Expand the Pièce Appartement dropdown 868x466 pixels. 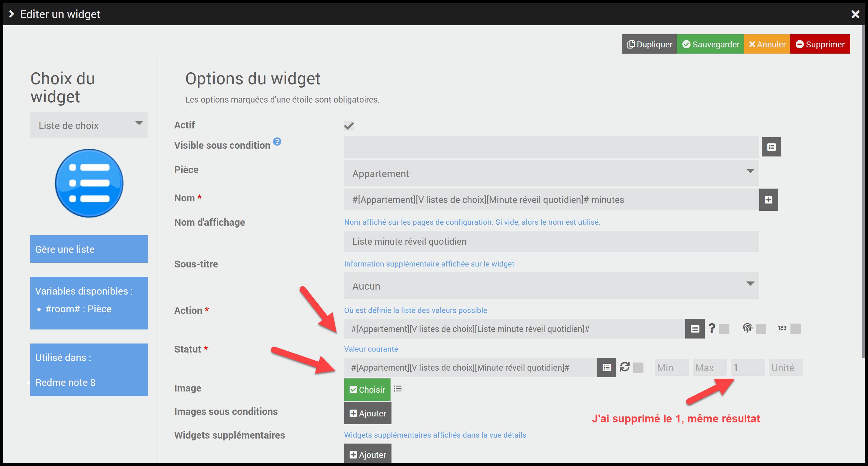tap(551, 173)
